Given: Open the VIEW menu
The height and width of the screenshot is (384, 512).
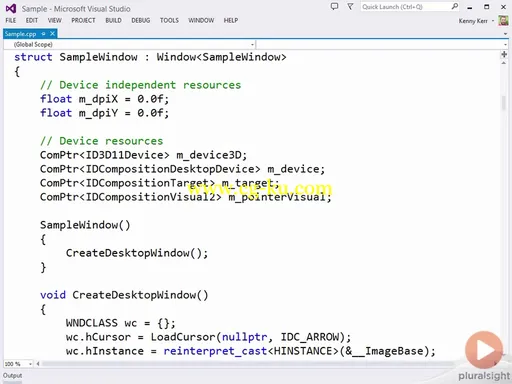Looking at the screenshot, I should (55, 21).
